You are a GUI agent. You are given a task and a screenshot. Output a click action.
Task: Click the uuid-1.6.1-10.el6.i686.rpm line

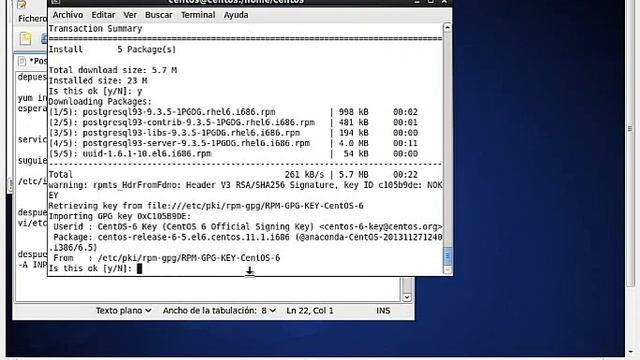(x=233, y=154)
